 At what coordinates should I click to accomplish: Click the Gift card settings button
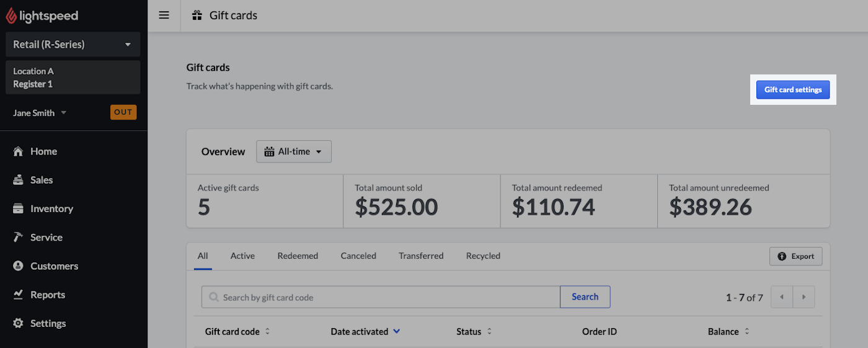[793, 90]
